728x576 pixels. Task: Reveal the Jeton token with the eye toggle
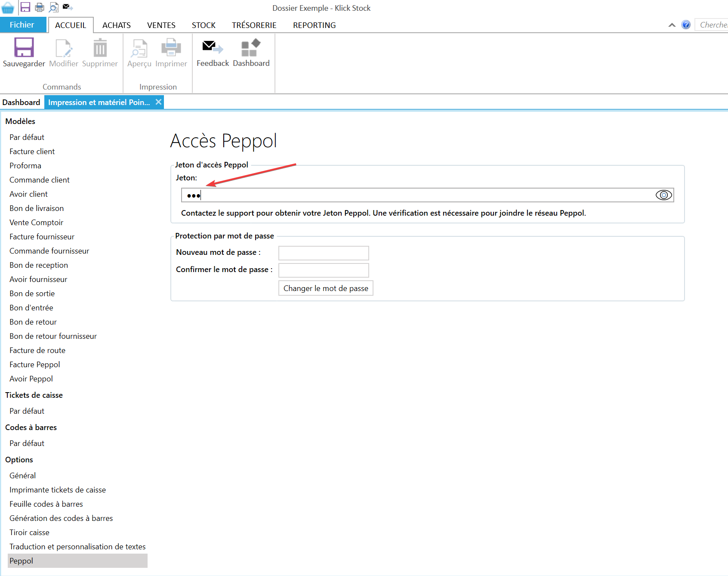(663, 195)
